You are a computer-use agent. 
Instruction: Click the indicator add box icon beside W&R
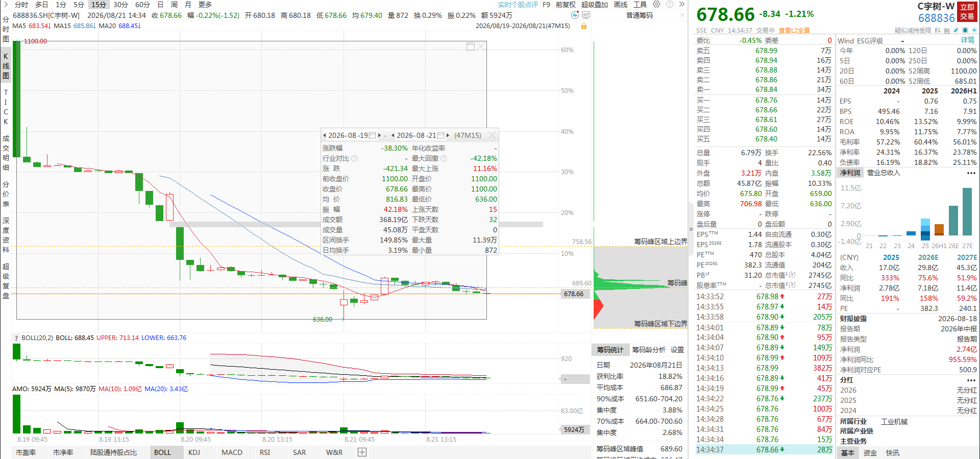pyautogui.click(x=362, y=452)
